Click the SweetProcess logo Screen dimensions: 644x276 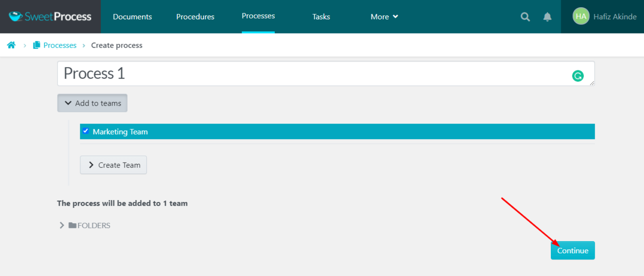(50, 17)
